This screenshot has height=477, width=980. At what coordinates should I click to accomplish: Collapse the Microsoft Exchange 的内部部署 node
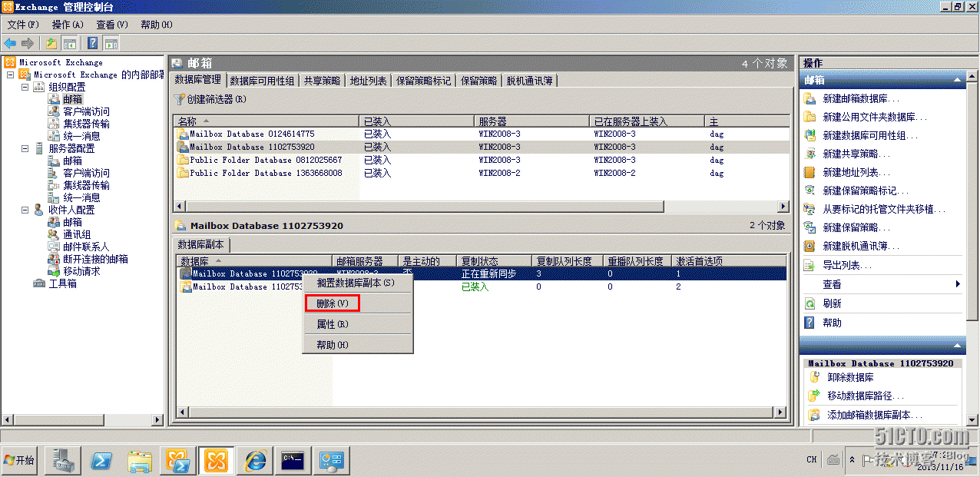click(x=10, y=75)
